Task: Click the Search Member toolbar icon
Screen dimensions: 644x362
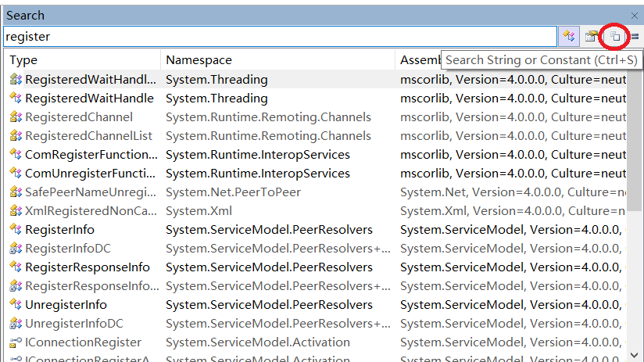Action: pos(592,36)
